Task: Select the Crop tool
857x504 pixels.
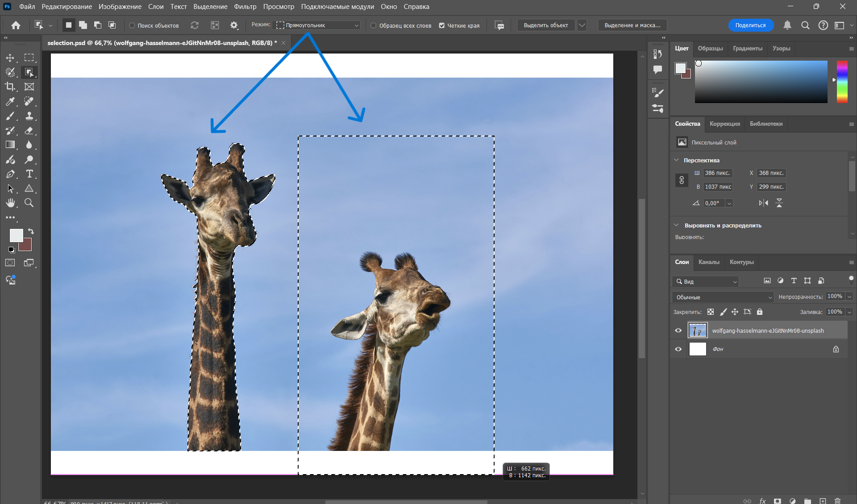Action: [x=10, y=87]
